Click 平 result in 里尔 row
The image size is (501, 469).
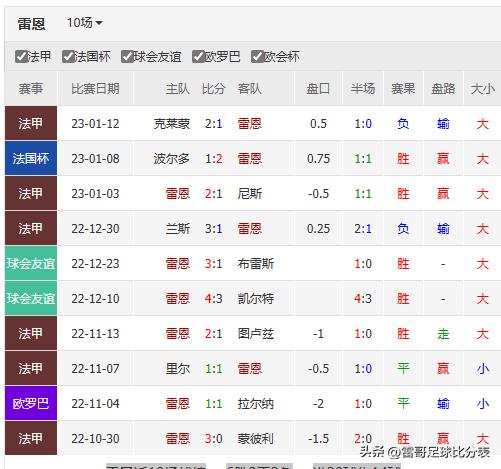pyautogui.click(x=403, y=369)
